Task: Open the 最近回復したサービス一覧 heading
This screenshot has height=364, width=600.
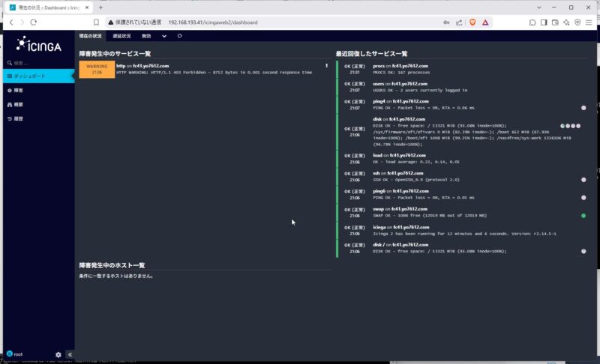Action: click(x=371, y=53)
